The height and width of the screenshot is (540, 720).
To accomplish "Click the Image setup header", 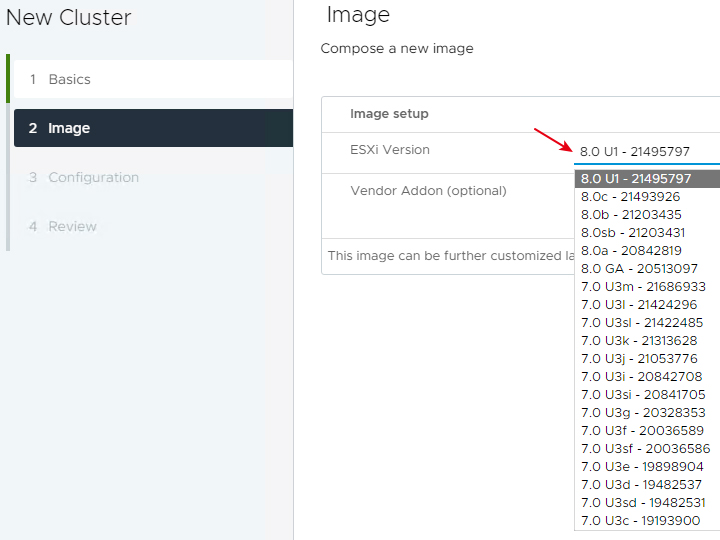I will [389, 113].
